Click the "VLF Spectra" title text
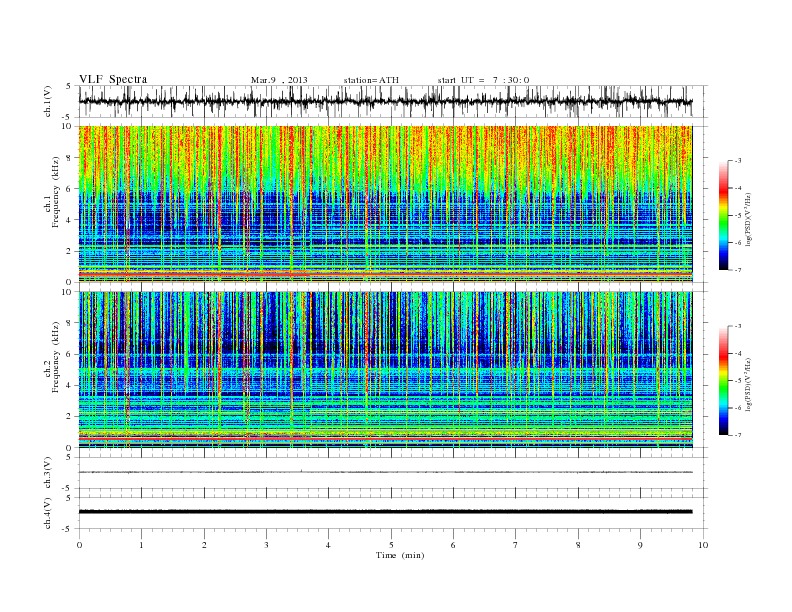 pyautogui.click(x=113, y=79)
